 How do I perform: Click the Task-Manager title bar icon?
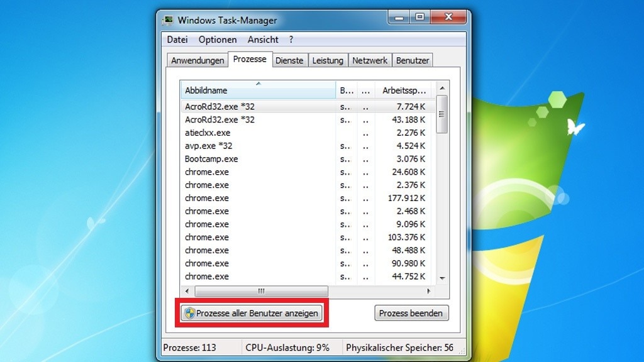169,20
